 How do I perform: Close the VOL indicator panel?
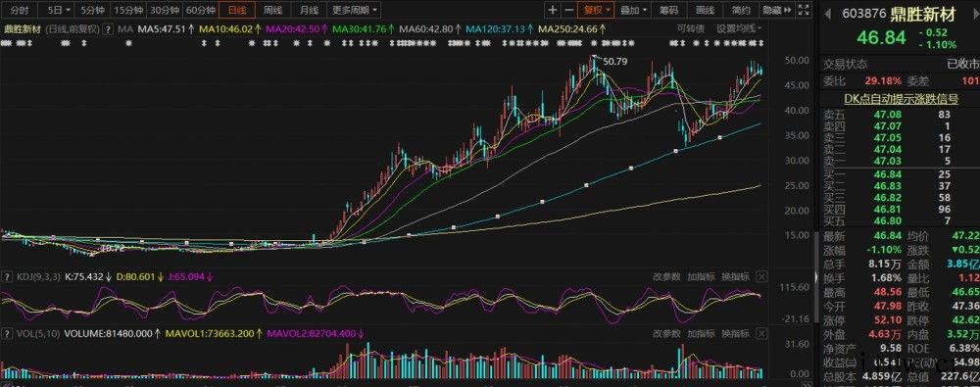click(760, 334)
